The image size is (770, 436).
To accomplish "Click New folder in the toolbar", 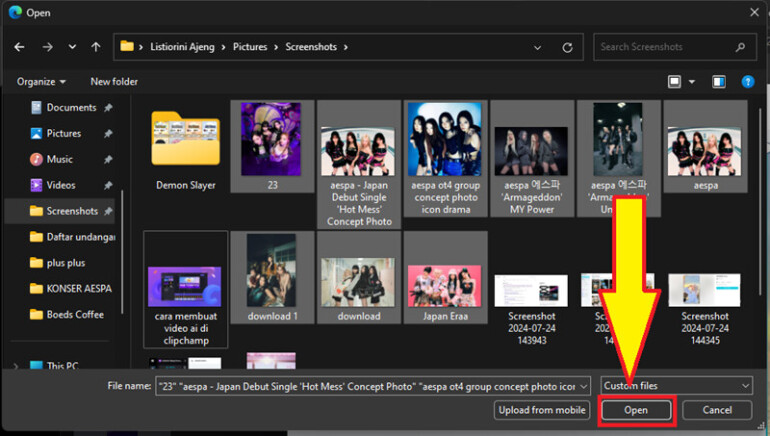I will [114, 81].
